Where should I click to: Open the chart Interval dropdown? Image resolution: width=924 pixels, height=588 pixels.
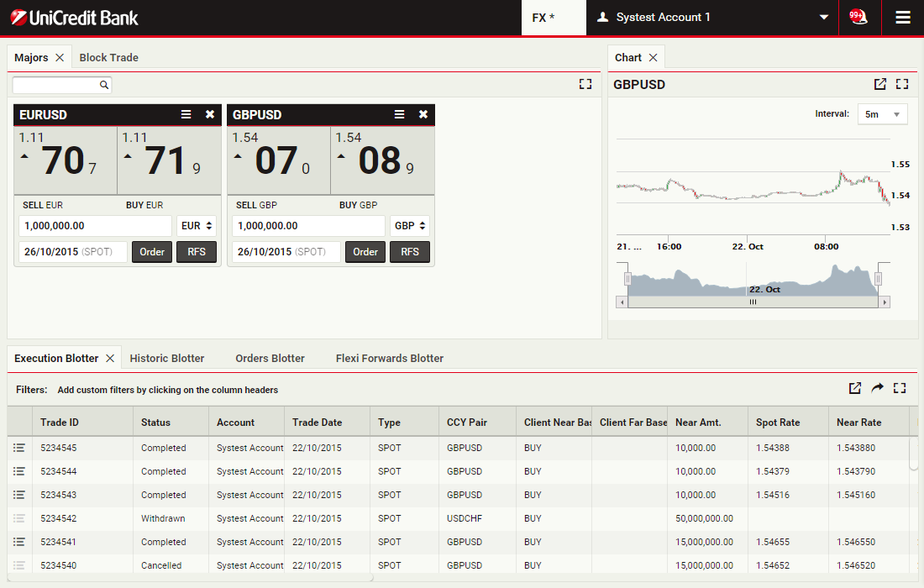point(882,114)
